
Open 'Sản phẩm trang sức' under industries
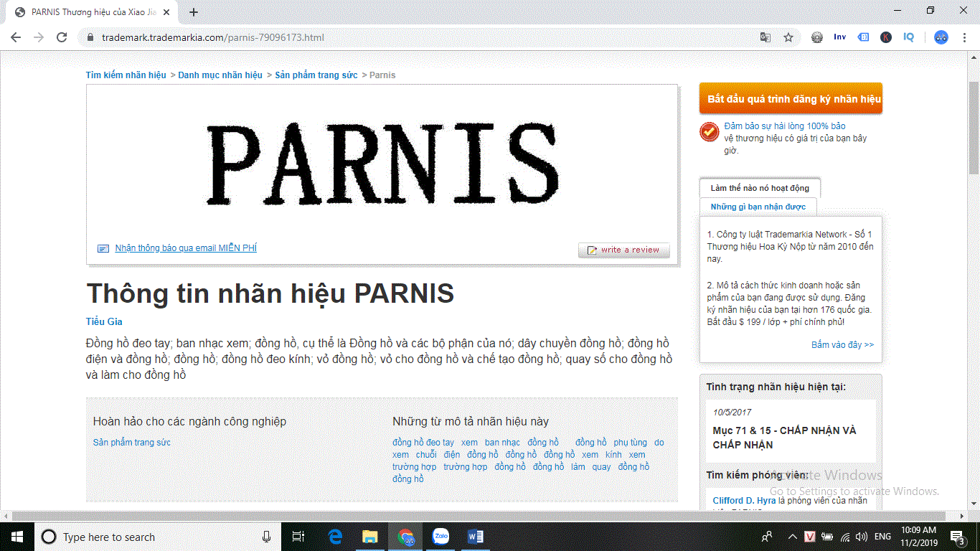[132, 443]
